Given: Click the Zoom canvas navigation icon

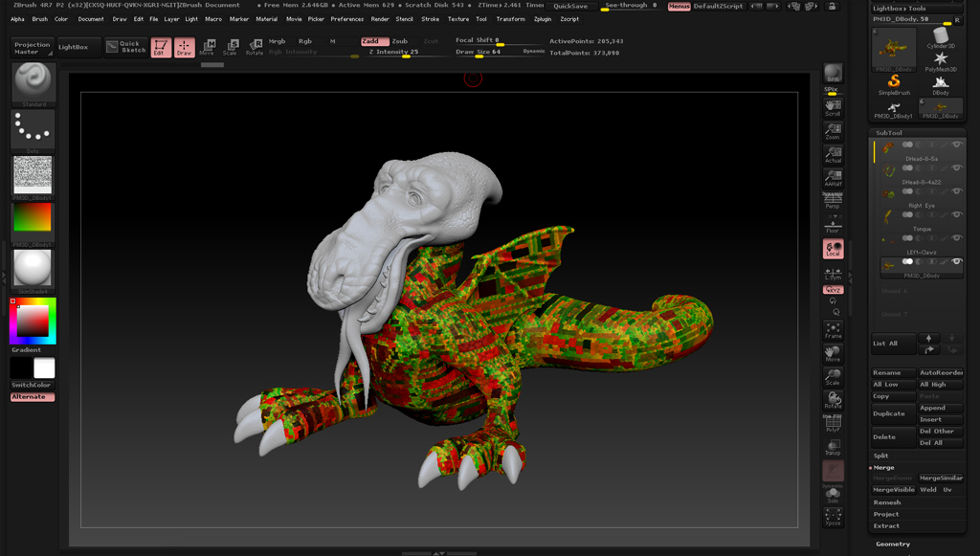Looking at the screenshot, I should [834, 131].
